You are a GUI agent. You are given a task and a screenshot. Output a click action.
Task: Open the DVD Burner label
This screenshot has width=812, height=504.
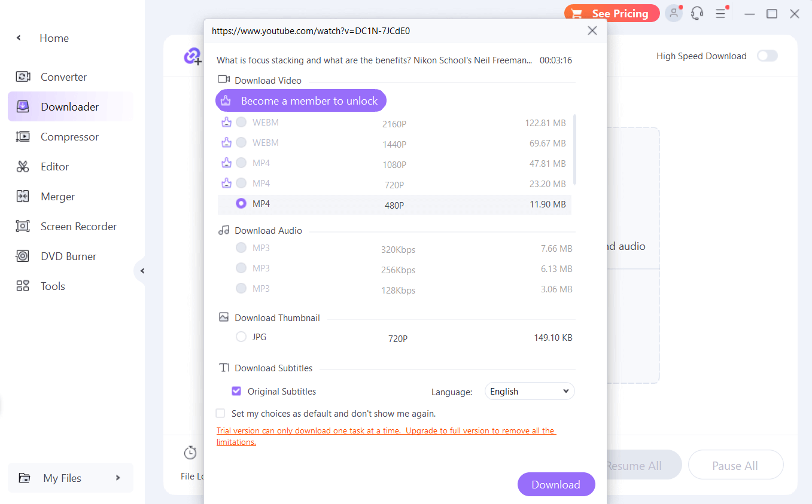(68, 256)
